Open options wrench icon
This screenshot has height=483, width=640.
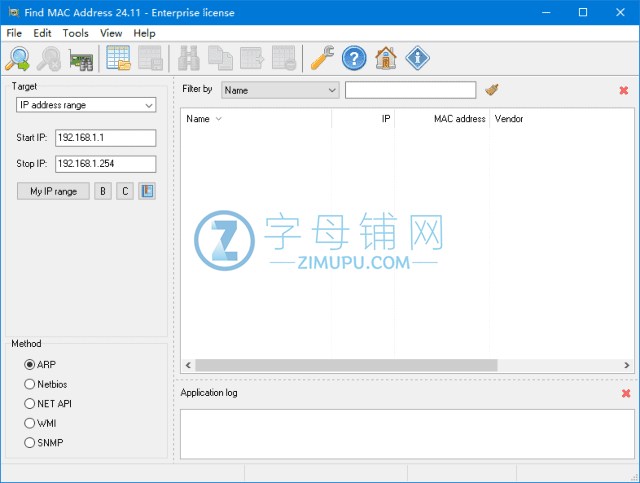tap(322, 58)
